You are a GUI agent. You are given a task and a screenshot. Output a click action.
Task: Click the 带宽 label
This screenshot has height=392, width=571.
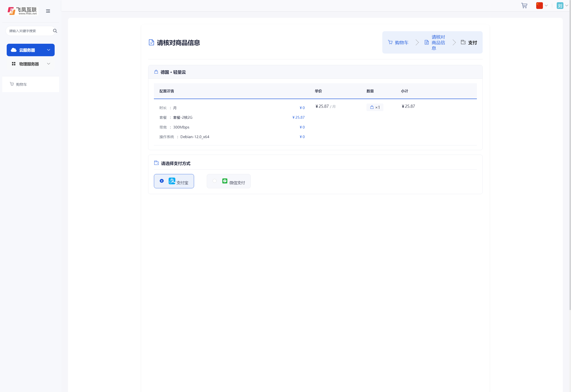point(163,127)
